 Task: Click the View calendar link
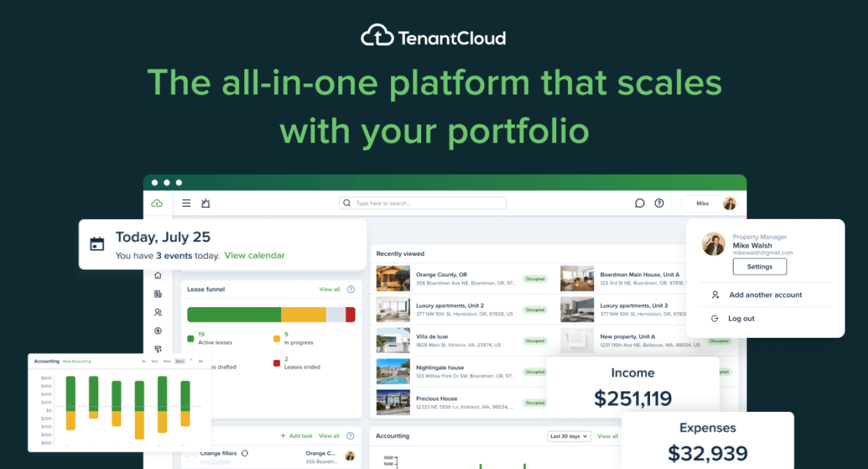(x=255, y=255)
